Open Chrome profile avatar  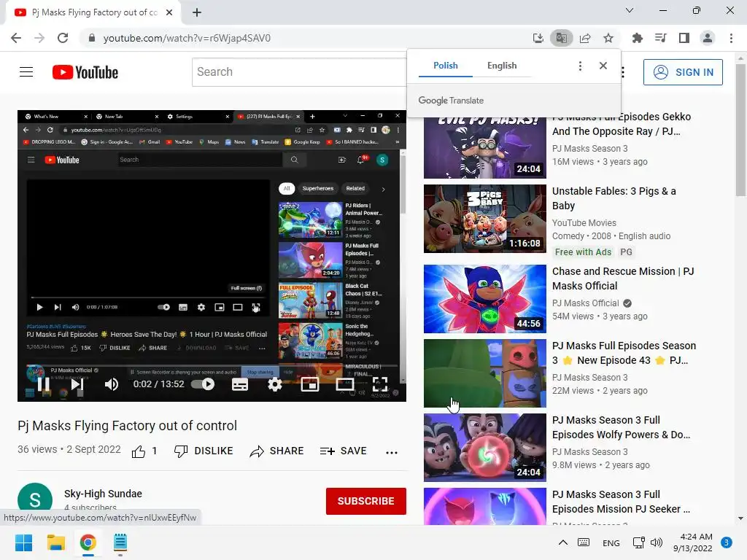(708, 38)
